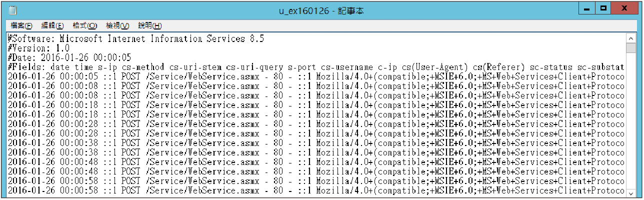This screenshot has height=200, width=644.
Task: Open the 格式(O) menu
Action: pyautogui.click(x=84, y=25)
